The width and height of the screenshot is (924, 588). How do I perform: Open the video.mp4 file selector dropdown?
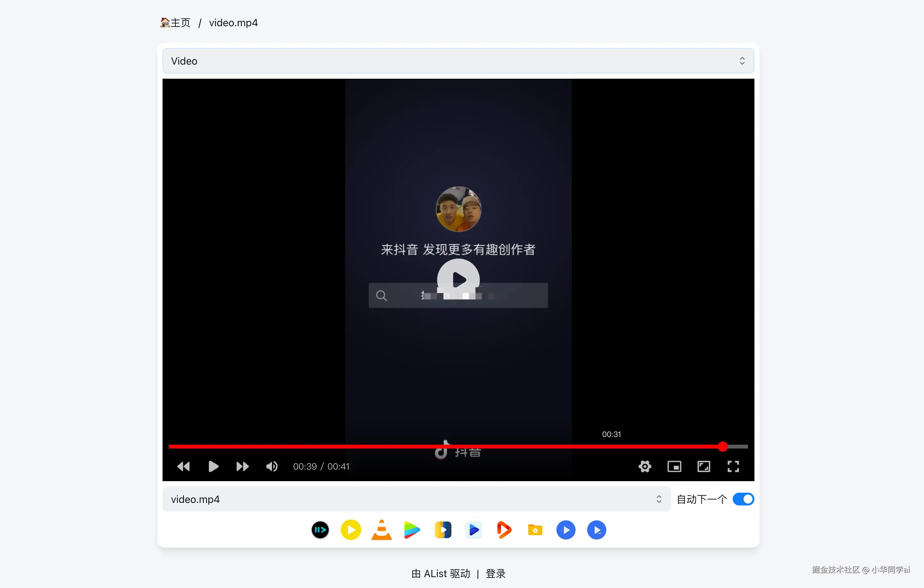click(x=416, y=499)
